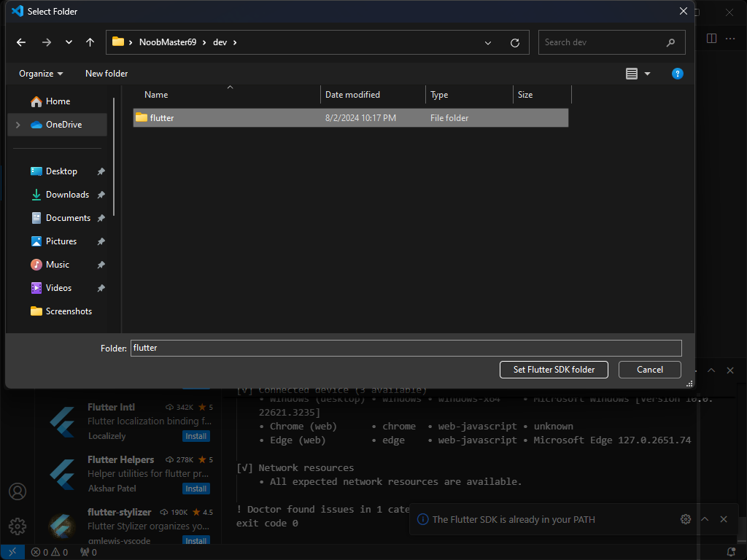Cancel the Select Folder dialog

pyautogui.click(x=649, y=370)
